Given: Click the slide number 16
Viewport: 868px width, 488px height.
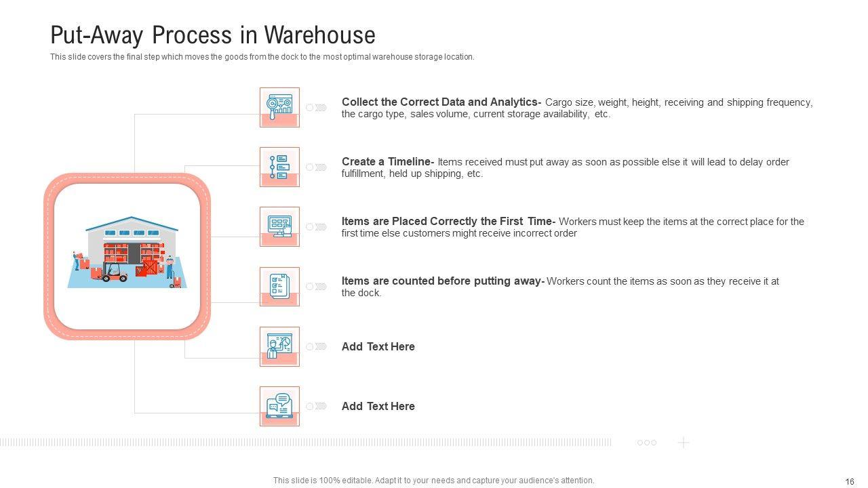Looking at the screenshot, I should [850, 481].
